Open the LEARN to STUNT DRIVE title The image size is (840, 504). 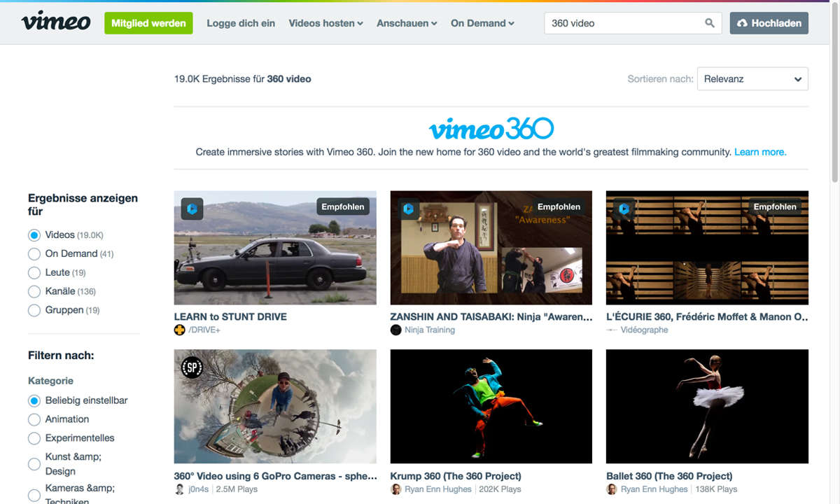230,316
